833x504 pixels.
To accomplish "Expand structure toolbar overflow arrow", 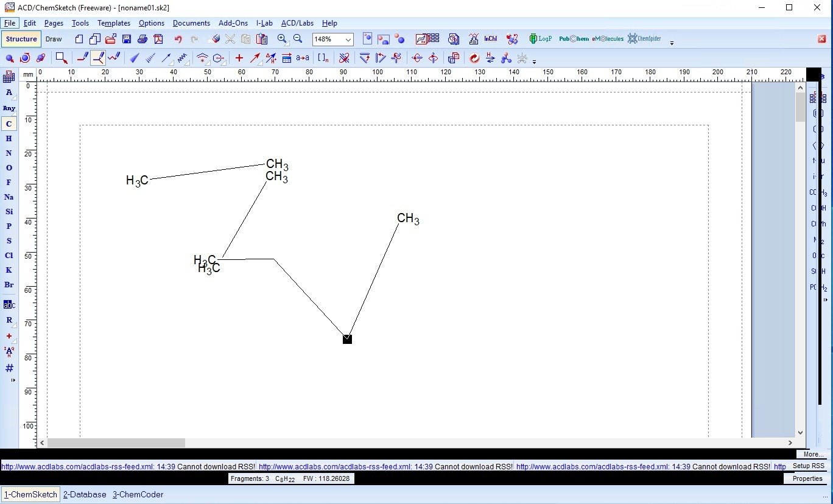I will (x=534, y=61).
